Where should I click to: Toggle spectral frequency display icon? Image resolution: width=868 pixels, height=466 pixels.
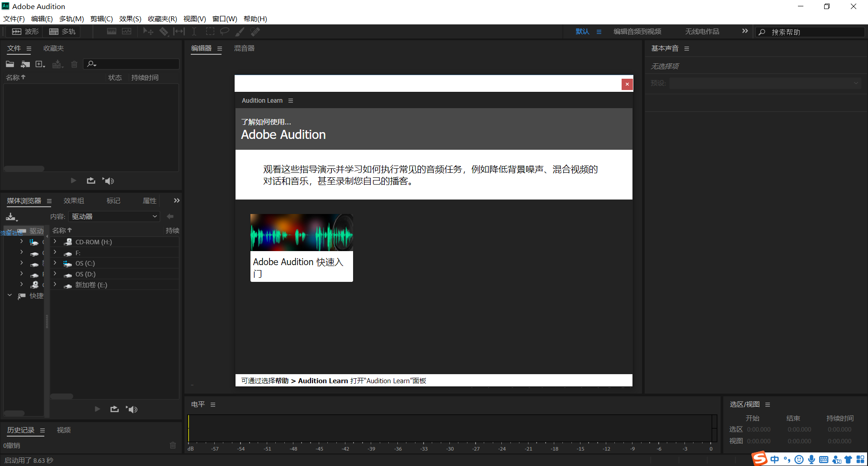click(112, 31)
